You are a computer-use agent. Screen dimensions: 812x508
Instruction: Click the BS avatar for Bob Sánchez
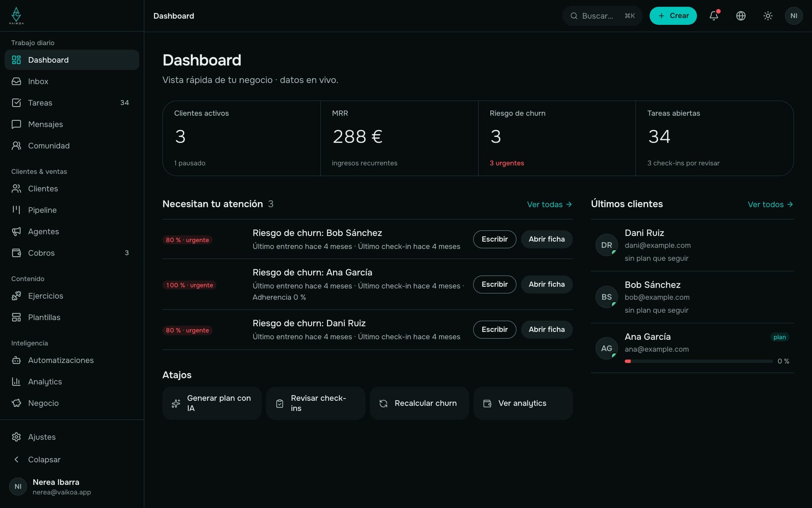606,297
